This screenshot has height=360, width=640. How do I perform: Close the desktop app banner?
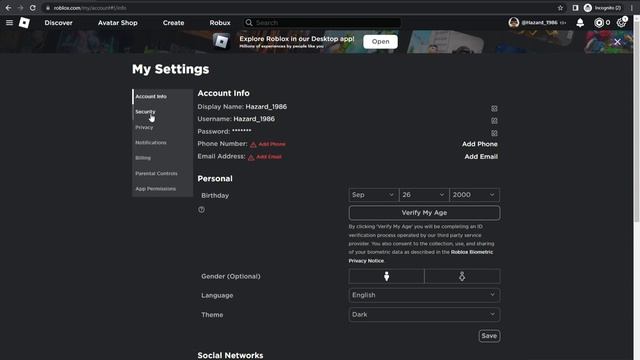pos(617,42)
